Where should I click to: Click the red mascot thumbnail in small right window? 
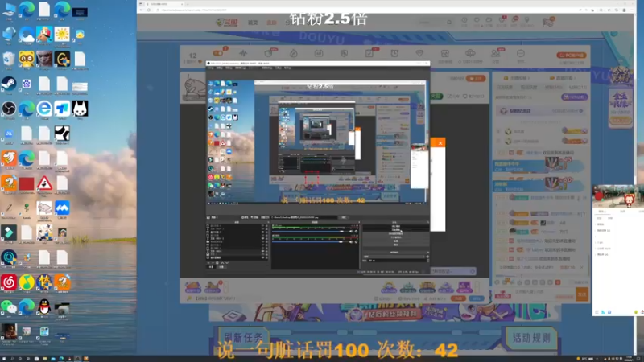tap(630, 200)
